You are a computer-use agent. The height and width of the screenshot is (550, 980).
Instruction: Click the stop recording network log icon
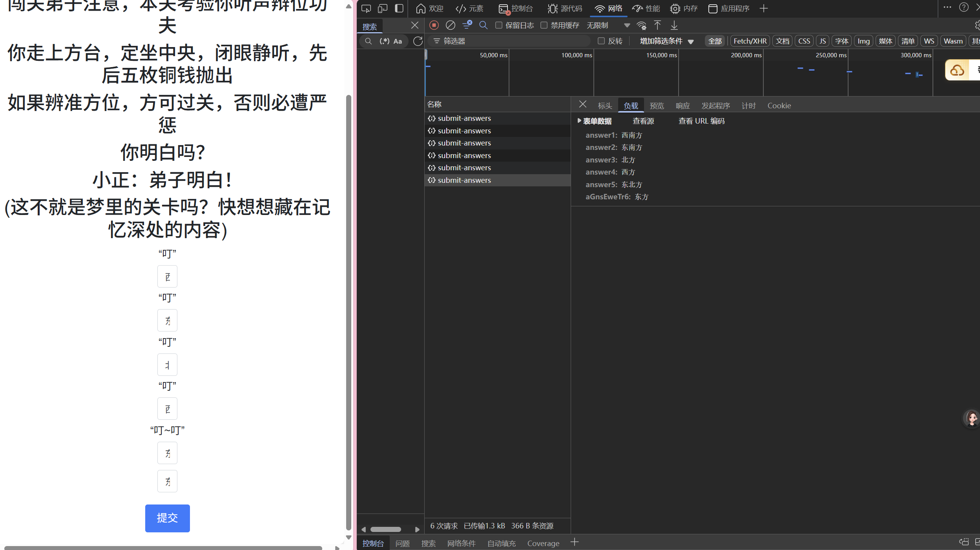pos(434,25)
